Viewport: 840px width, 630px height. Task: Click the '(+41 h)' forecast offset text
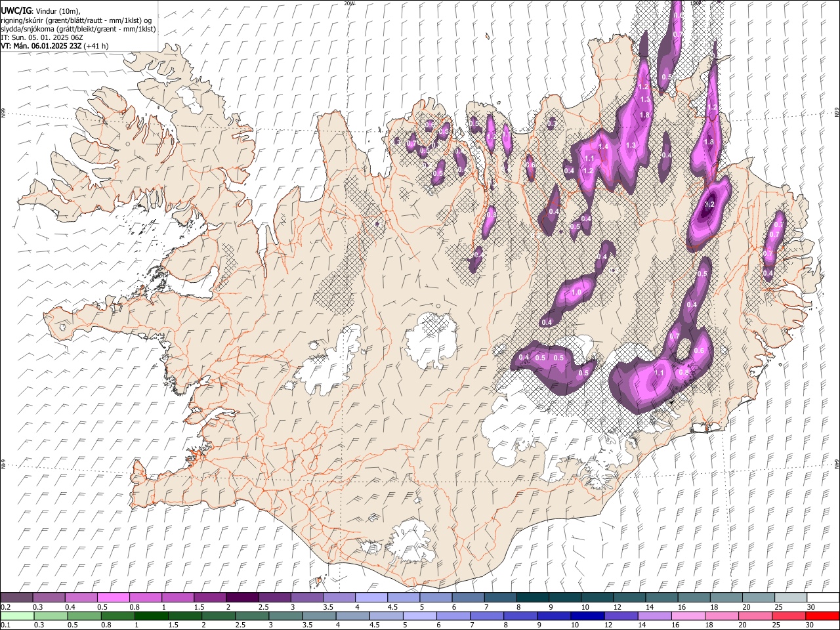click(96, 46)
